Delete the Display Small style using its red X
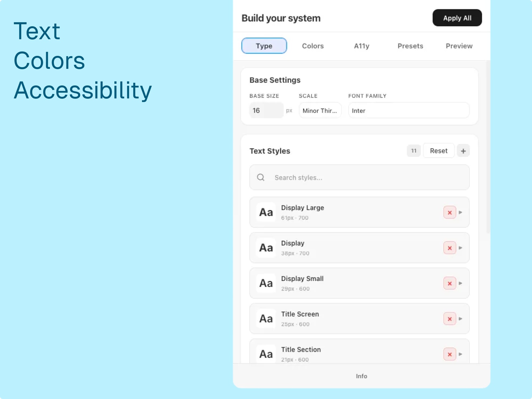This screenshot has height=399, width=532. pyautogui.click(x=450, y=283)
